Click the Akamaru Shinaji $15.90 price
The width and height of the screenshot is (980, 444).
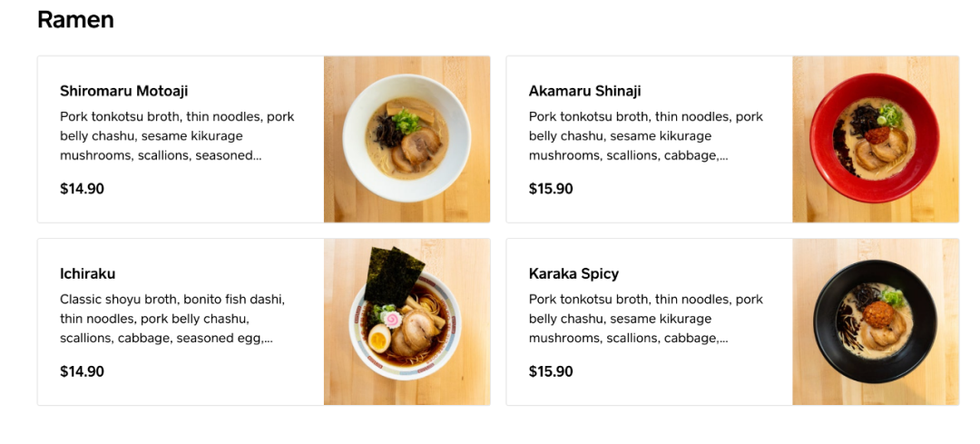point(551,189)
